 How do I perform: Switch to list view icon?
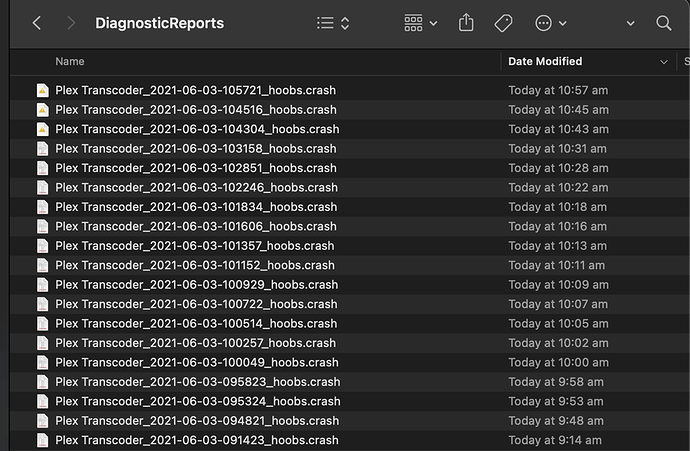tap(325, 23)
